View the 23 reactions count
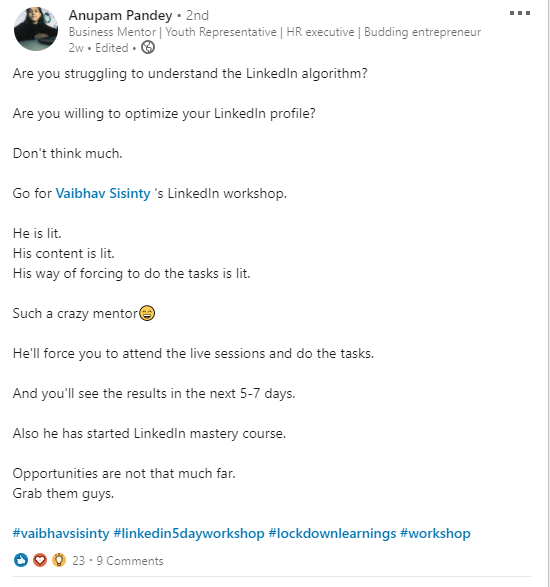Screen dimensions: 550x587 pos(79,560)
